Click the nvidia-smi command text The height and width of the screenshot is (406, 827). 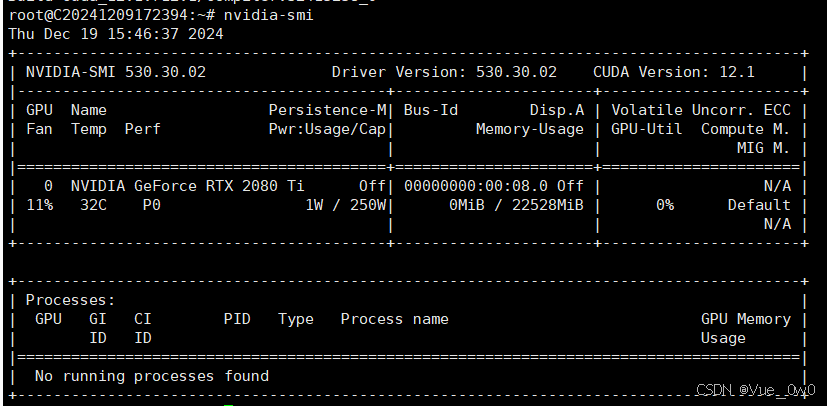[268, 15]
